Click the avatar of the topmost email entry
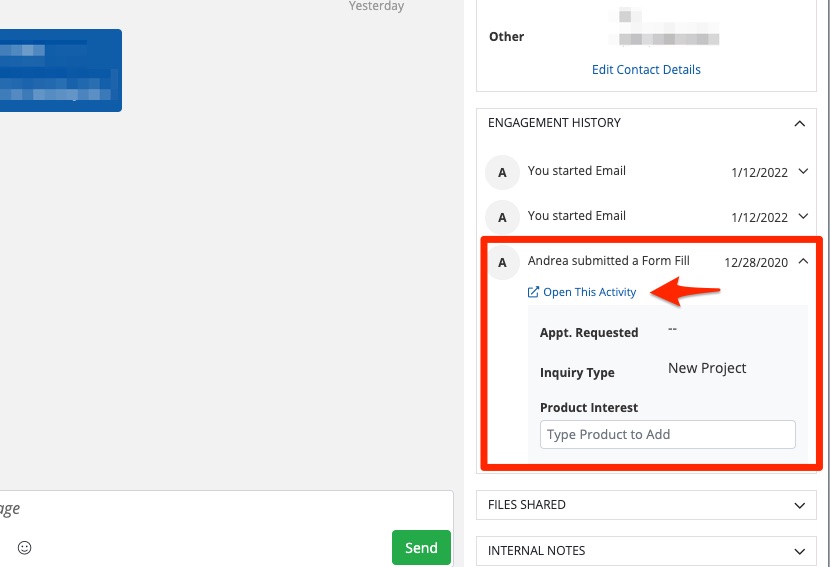The image size is (830, 567). click(x=502, y=172)
